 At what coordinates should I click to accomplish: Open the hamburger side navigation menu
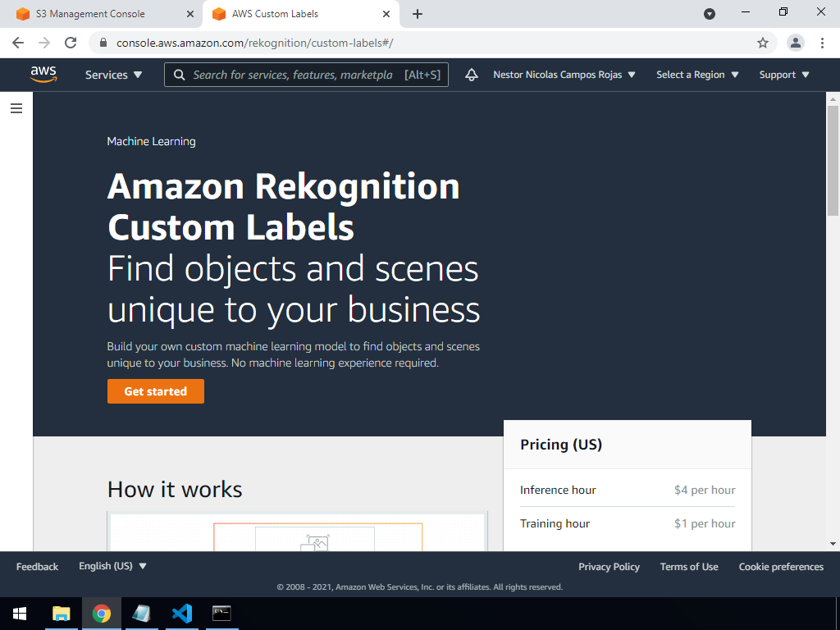pyautogui.click(x=16, y=108)
